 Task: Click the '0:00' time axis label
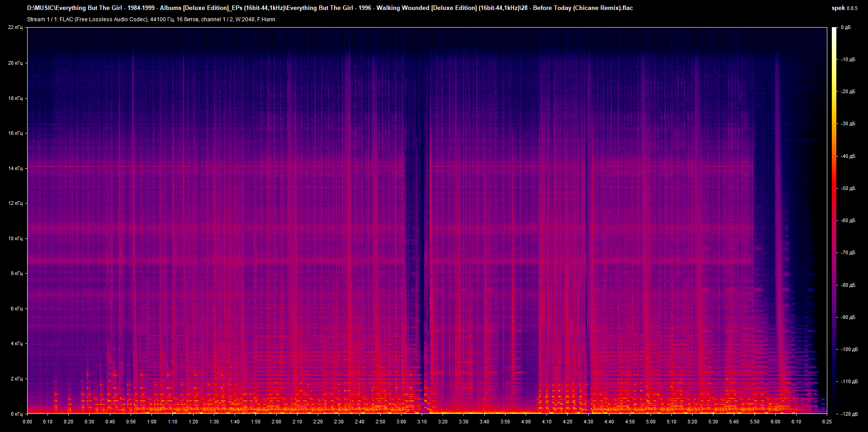[27, 422]
